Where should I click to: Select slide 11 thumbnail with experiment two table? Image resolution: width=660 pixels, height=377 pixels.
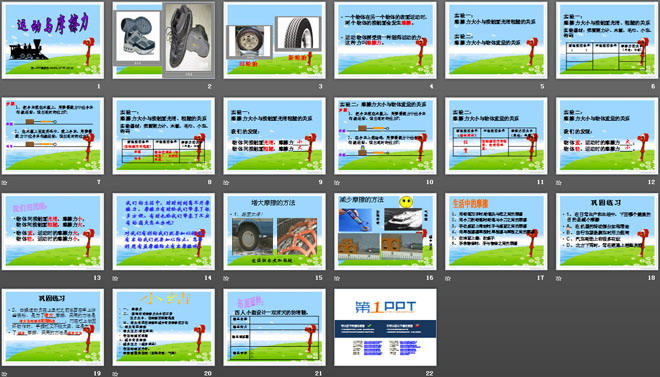click(x=496, y=136)
